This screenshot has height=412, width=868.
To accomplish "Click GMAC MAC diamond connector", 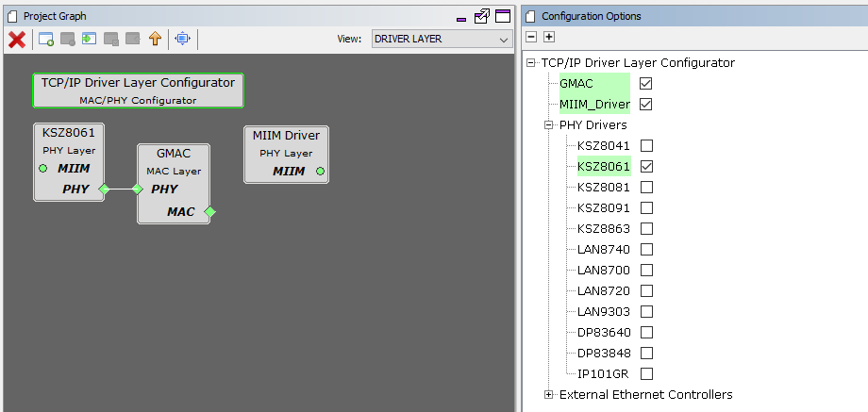I will point(209,212).
